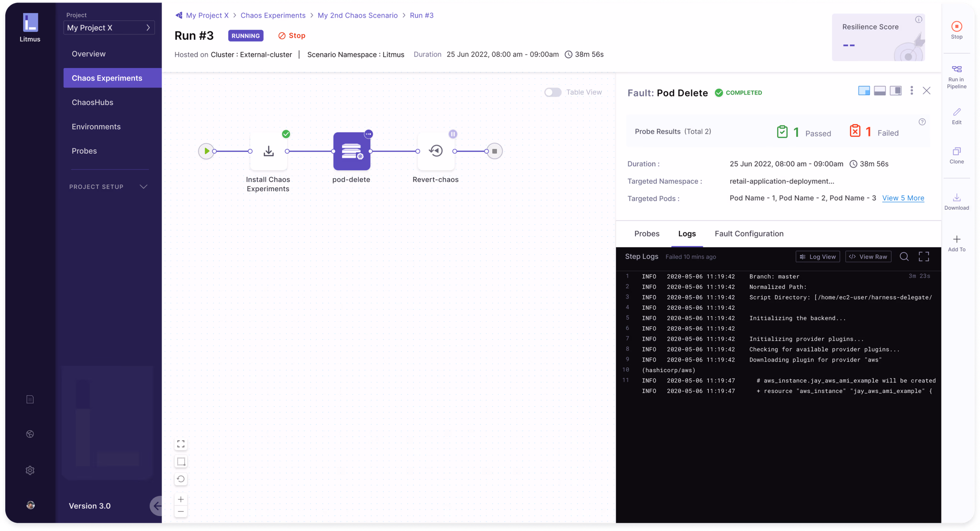Open the three-dot menu in the fault panel
Viewport: 980px width, 531px height.
(911, 90)
